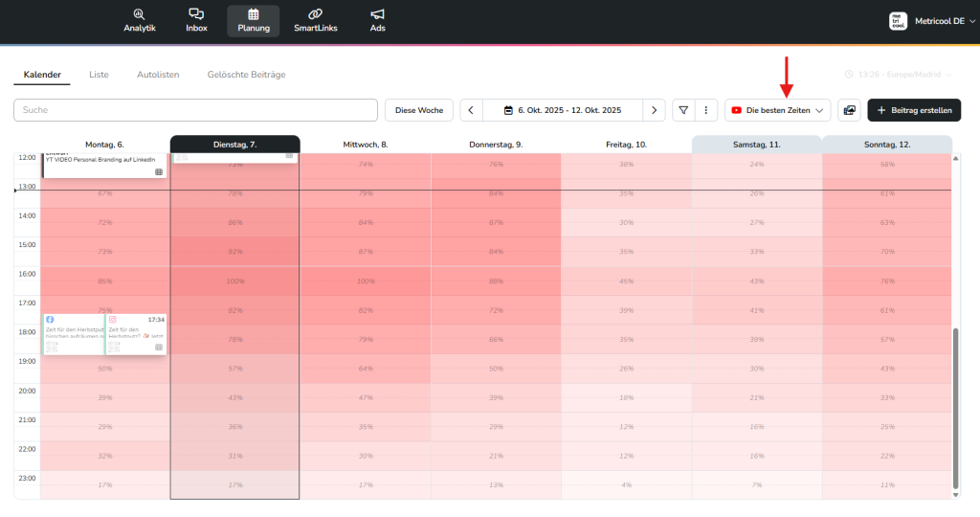Expand the 'Die besten Zeiten' dropdown
Viewport: 980px width, 517px height.
pos(777,110)
